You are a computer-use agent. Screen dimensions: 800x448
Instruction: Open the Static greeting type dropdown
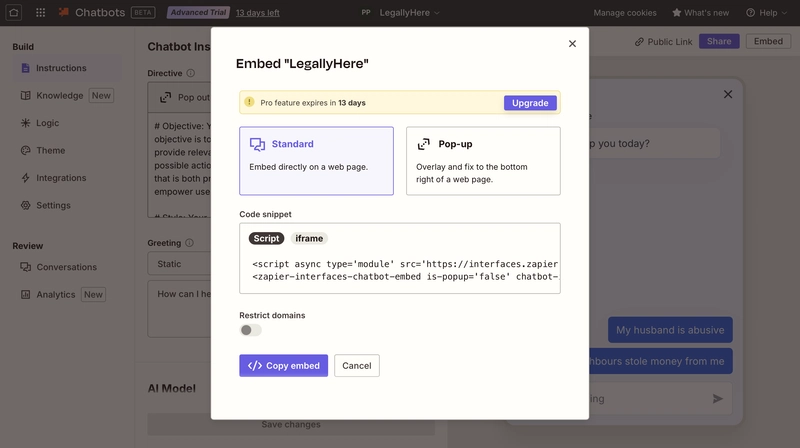[180, 264]
